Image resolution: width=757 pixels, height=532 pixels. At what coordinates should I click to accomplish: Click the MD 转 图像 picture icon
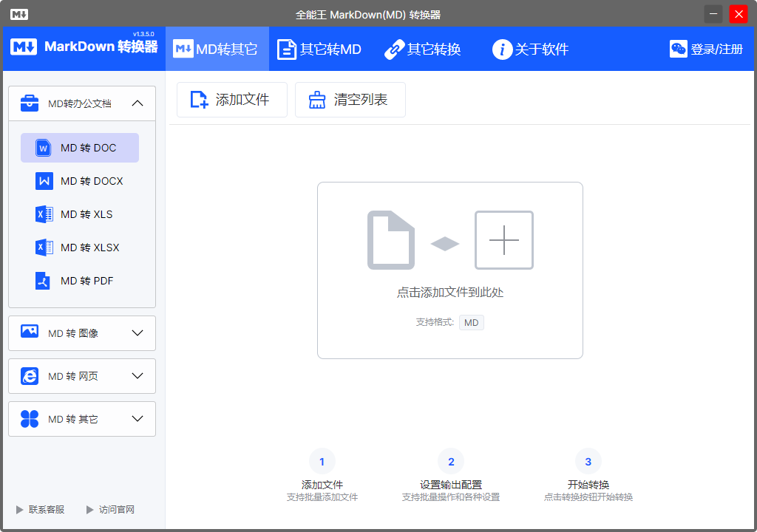(30, 332)
